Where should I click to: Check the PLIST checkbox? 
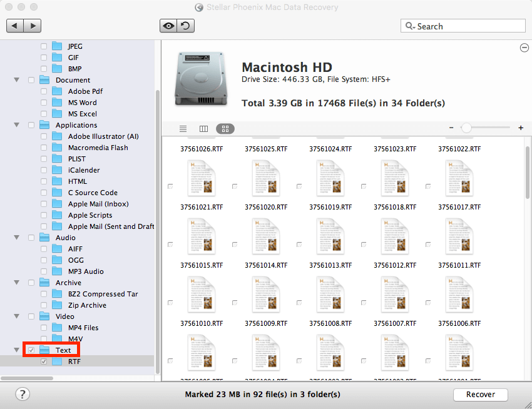[44, 159]
